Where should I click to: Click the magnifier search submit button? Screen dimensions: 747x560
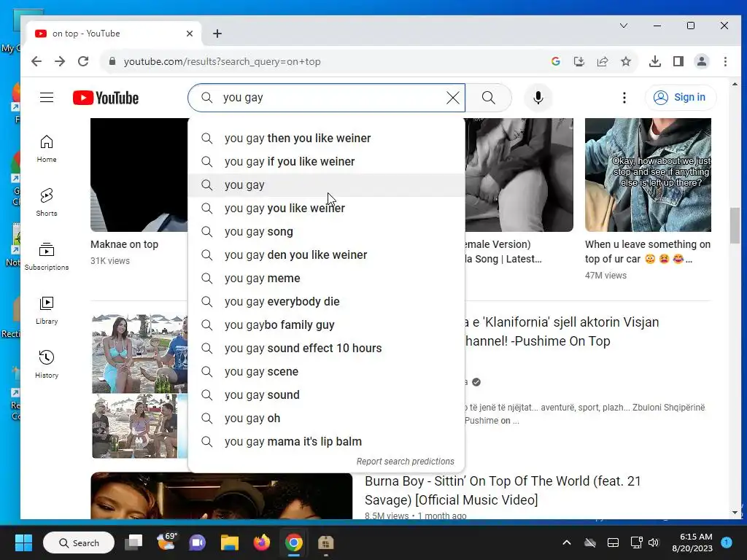pyautogui.click(x=488, y=98)
